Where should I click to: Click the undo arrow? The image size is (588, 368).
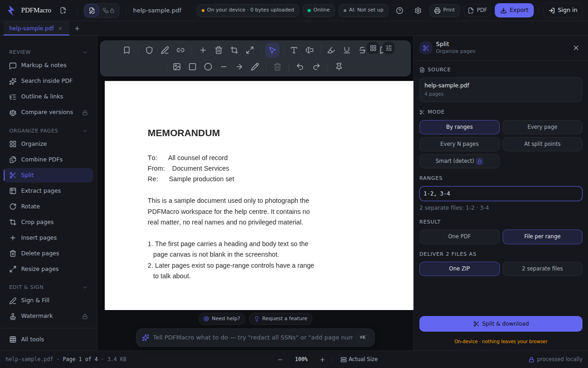pyautogui.click(x=300, y=67)
